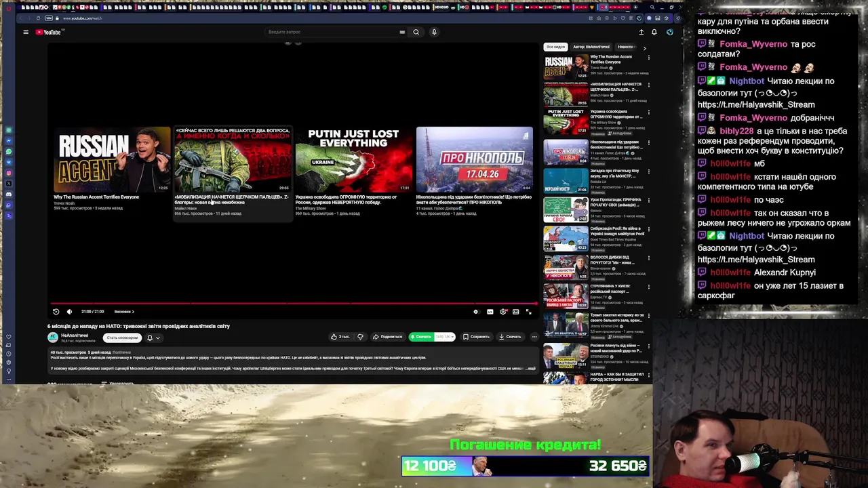The image size is (868, 488).
Task: Go to YouTube home via logo
Action: click(x=48, y=32)
